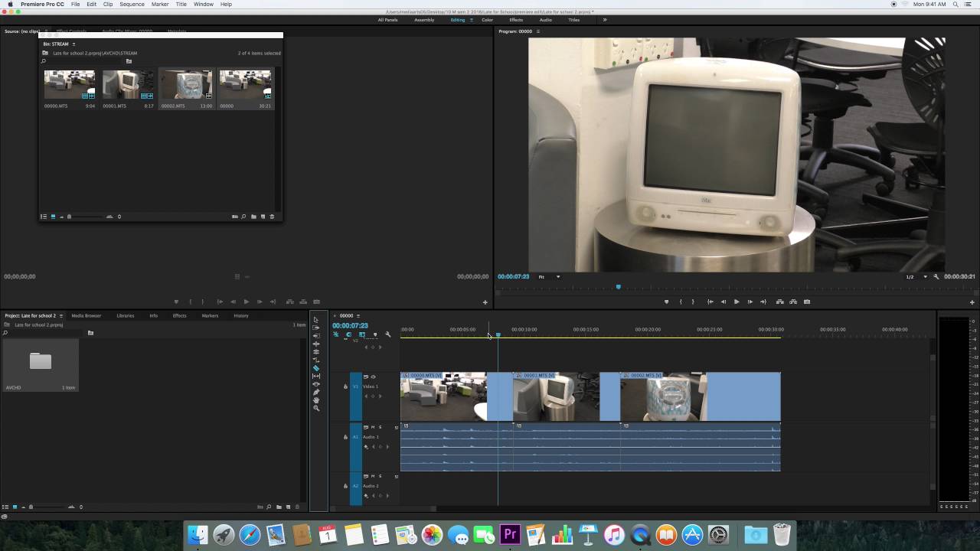
Task: Select 00001.MTS thumbnail in STREAM bin
Action: tap(128, 85)
